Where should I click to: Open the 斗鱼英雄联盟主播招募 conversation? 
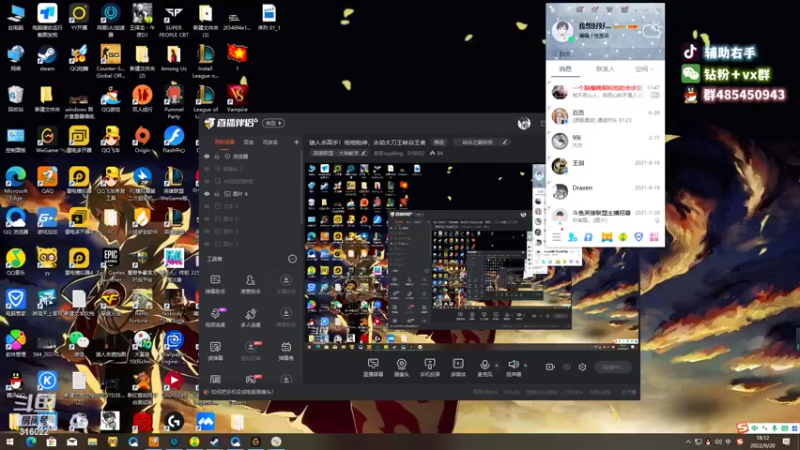(605, 216)
